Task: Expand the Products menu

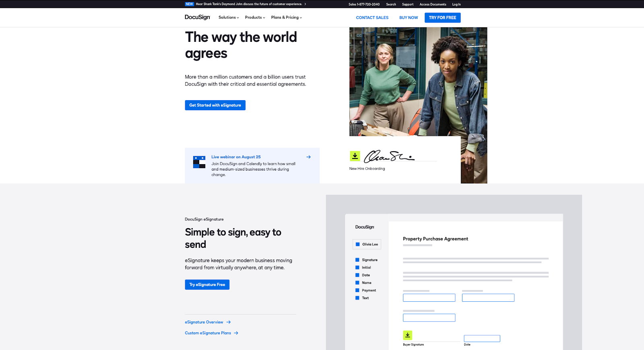Action: tap(255, 17)
